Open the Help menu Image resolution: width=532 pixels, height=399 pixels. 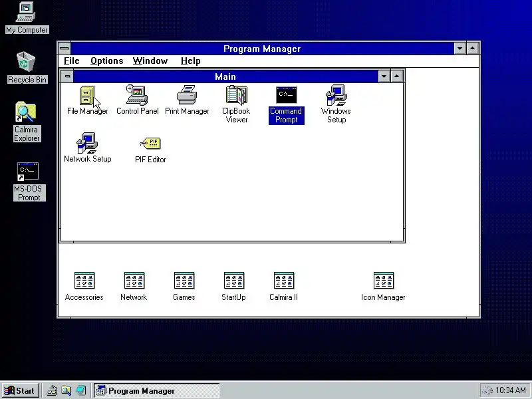[x=191, y=61]
